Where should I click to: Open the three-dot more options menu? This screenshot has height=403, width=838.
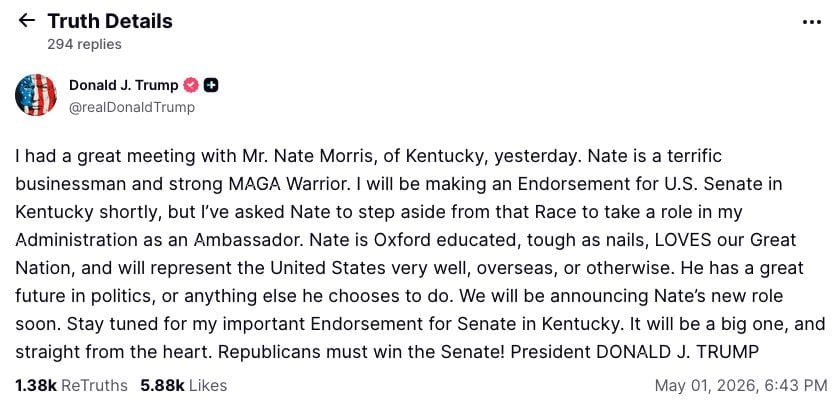[812, 22]
